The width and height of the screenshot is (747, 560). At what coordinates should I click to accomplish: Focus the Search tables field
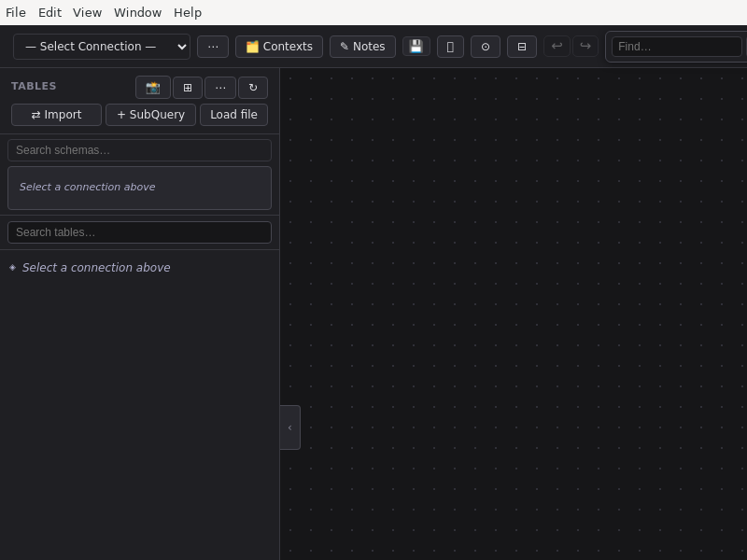tap(139, 232)
